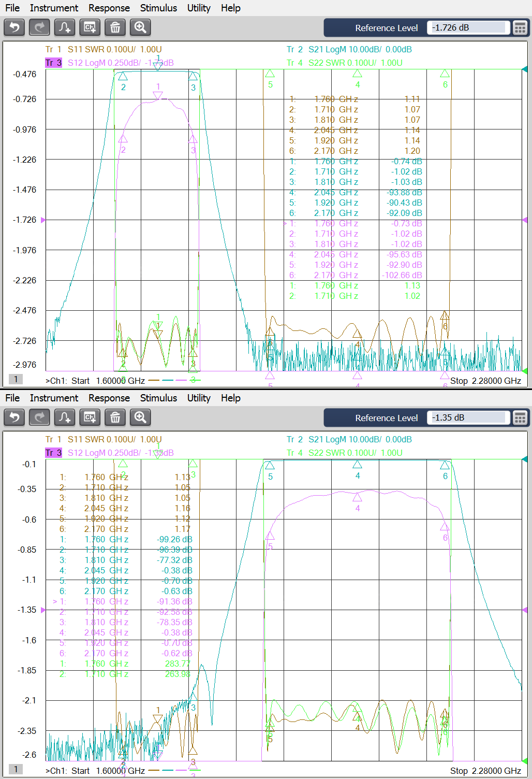
Task: Open the keypad icon beside the -1.35 dB field
Action: [x=520, y=418]
